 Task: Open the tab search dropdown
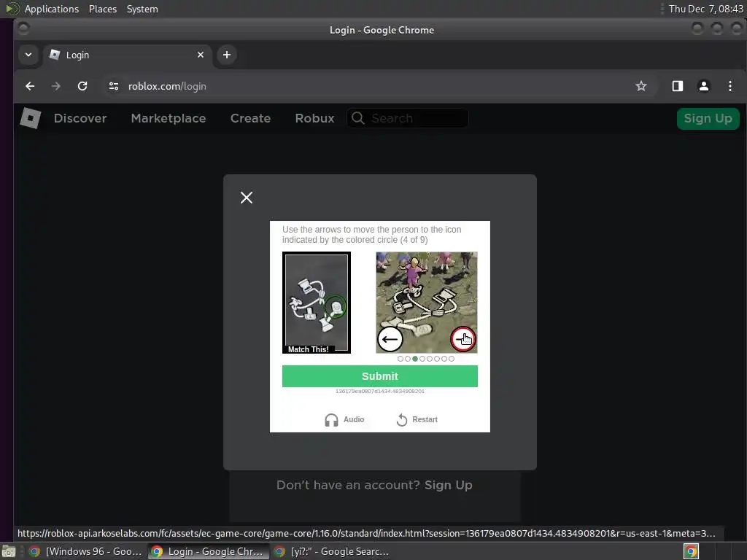(x=28, y=55)
